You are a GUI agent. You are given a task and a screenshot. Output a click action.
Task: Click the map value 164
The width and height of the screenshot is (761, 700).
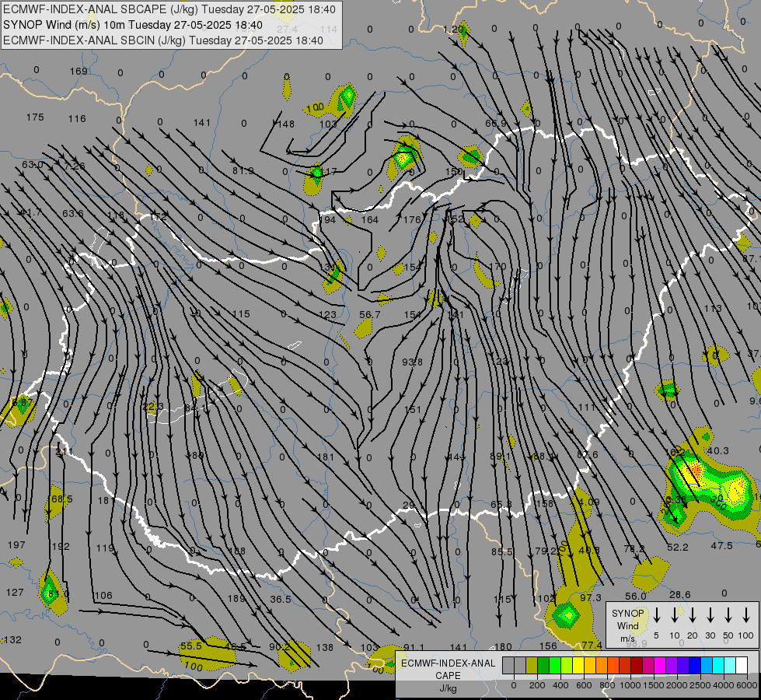coord(370,219)
